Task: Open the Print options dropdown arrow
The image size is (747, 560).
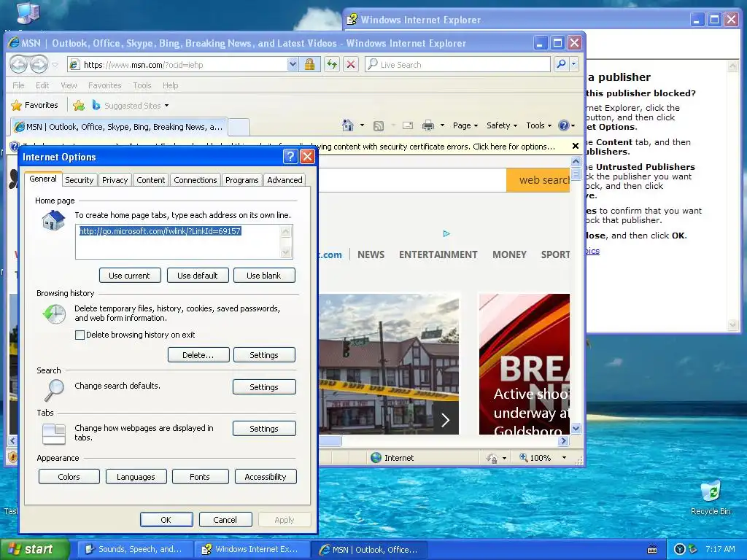Action: 442,125
